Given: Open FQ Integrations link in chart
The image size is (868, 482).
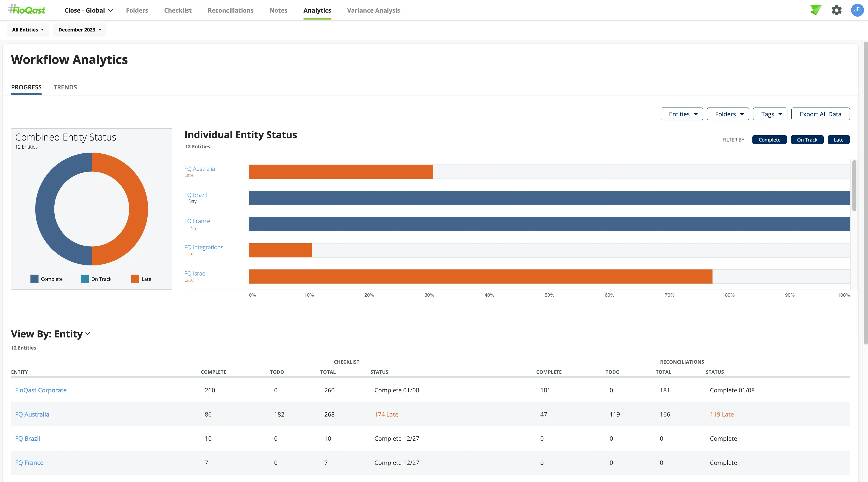Looking at the screenshot, I should click(x=204, y=247).
